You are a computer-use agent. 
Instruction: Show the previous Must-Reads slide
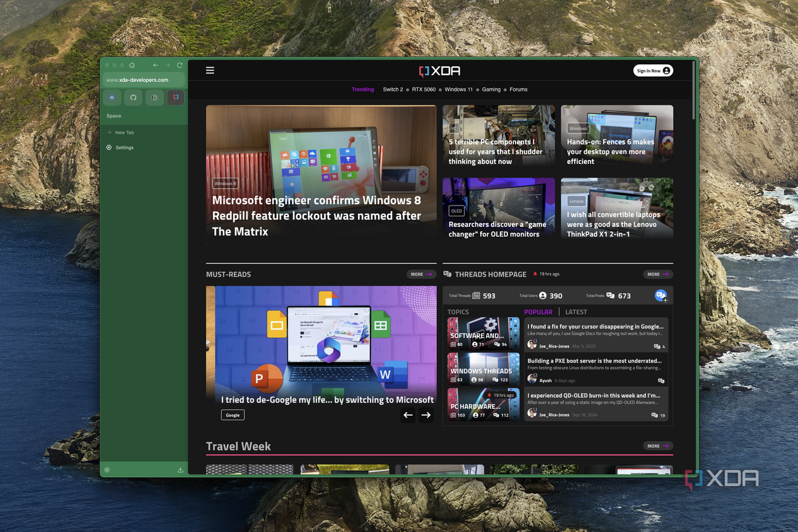[x=408, y=415]
